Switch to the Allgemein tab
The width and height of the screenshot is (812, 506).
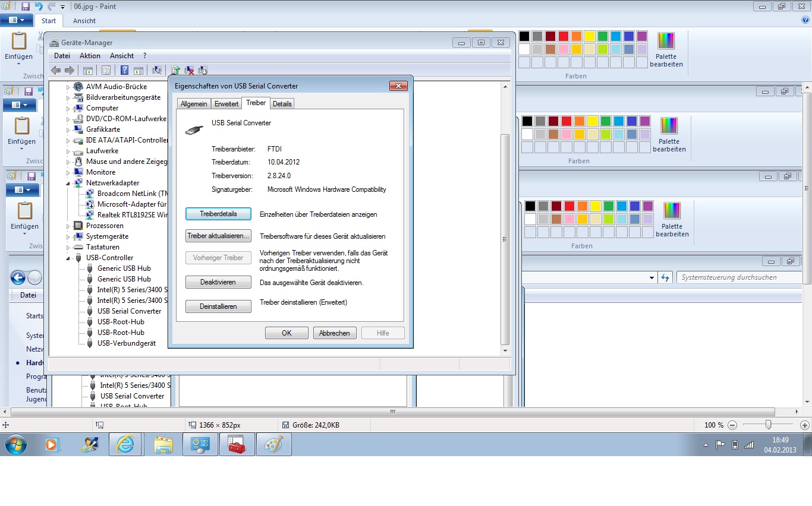click(194, 104)
